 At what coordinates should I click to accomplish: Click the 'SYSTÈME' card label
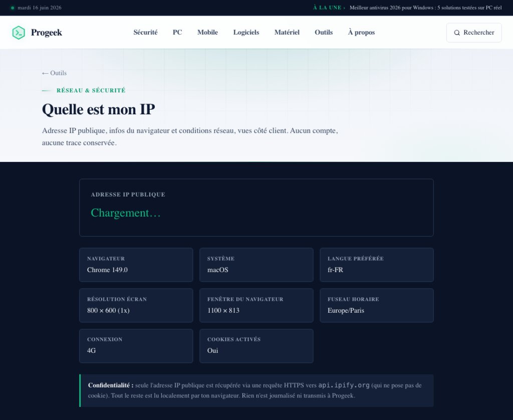(x=221, y=259)
